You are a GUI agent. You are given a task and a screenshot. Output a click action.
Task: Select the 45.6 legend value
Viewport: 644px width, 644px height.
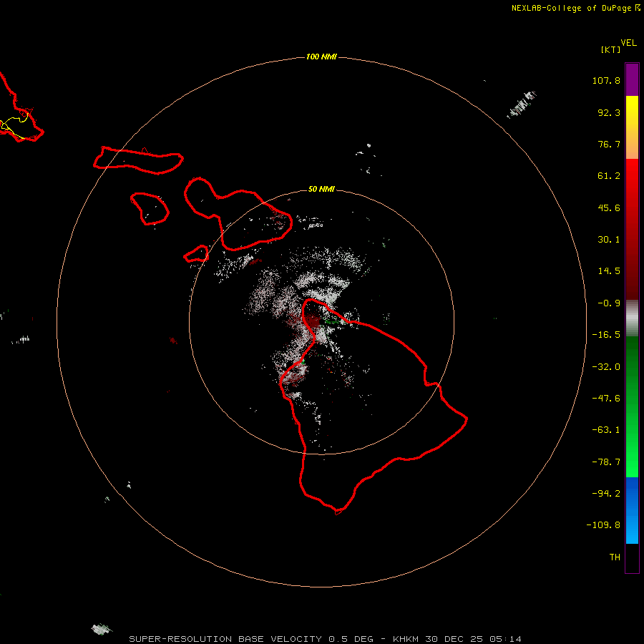pyautogui.click(x=609, y=208)
